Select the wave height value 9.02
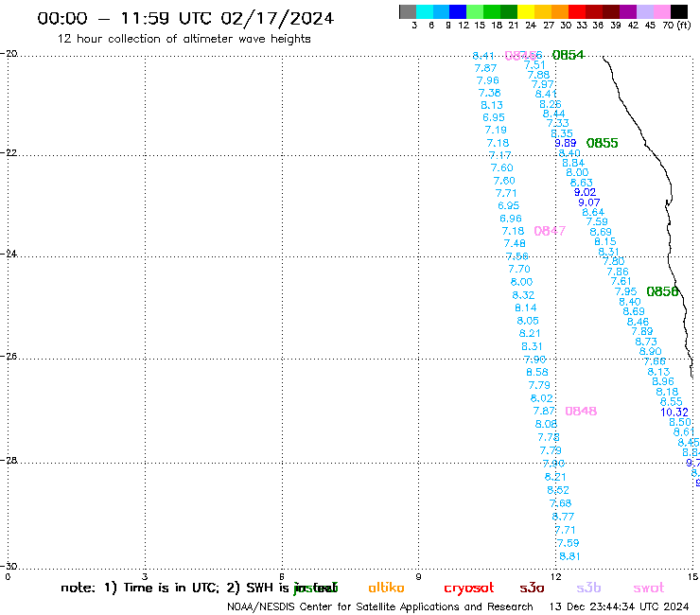 tap(585, 192)
